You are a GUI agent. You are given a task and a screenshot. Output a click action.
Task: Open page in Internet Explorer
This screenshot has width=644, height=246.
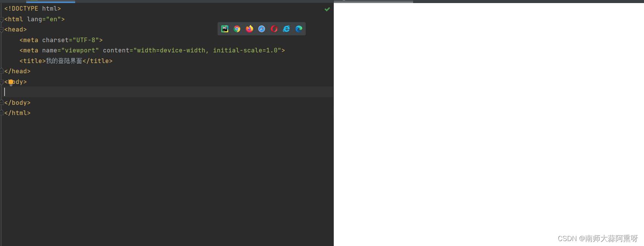point(286,29)
